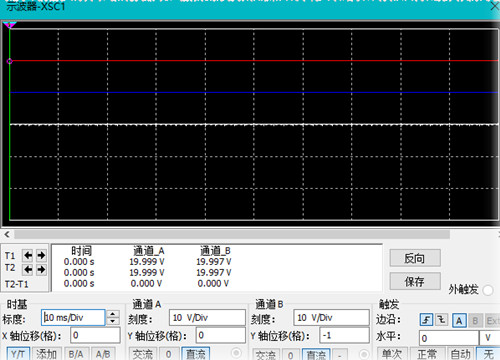Viewport: 500px width, 360px height.
Task: Click channel A 刻度 field showing 10 V/Div
Action: [207, 318]
